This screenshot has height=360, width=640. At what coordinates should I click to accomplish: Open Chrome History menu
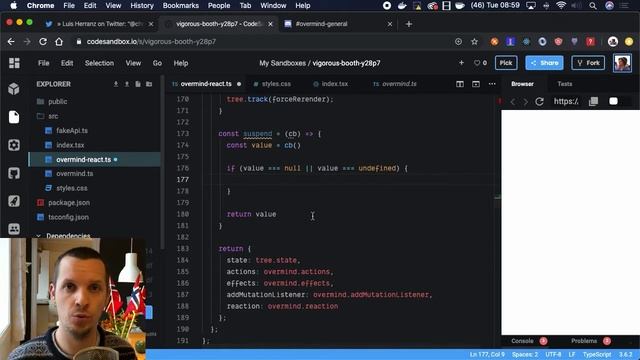[142, 6]
